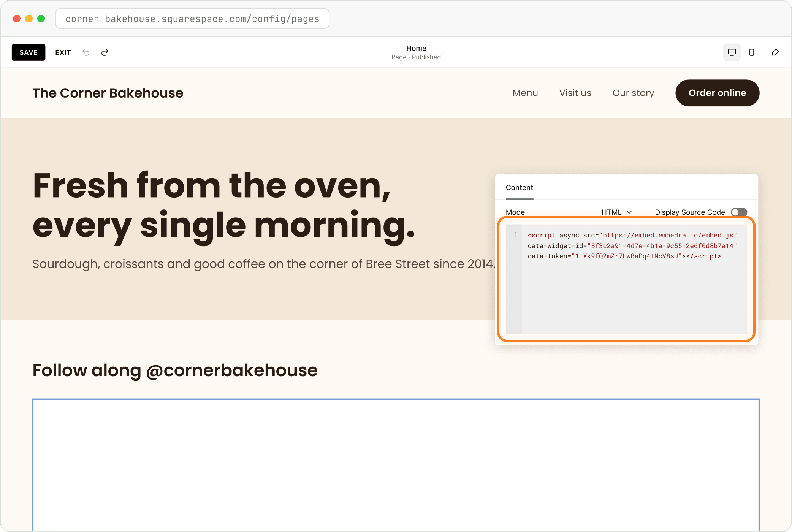The width and height of the screenshot is (792, 532).
Task: Click the 'Home' page title label
Action: 416,48
